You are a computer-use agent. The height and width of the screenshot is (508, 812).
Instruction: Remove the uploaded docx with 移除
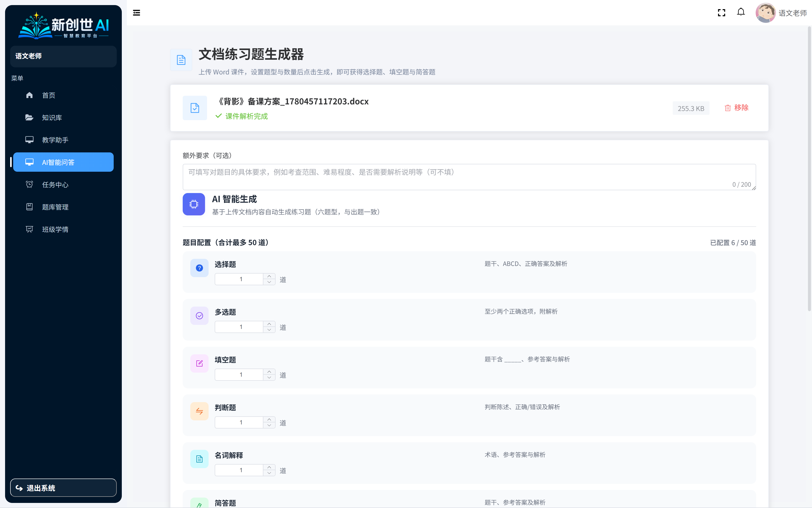click(736, 108)
